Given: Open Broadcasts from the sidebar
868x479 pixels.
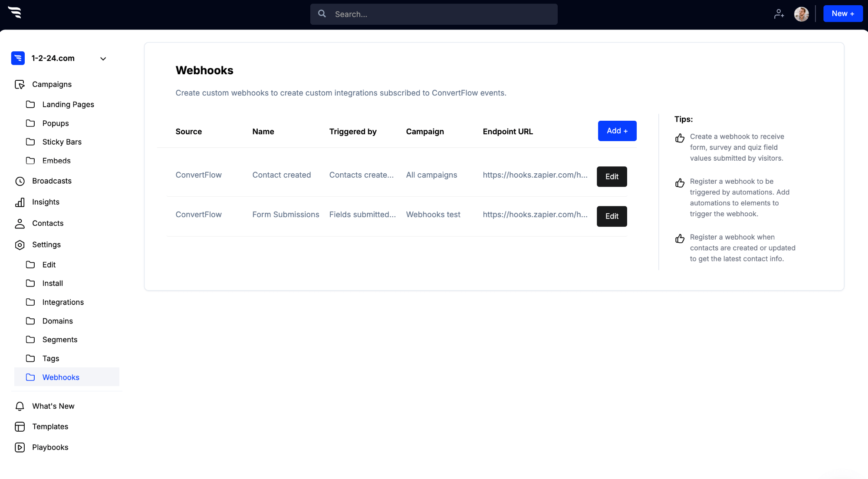Looking at the screenshot, I should (52, 181).
